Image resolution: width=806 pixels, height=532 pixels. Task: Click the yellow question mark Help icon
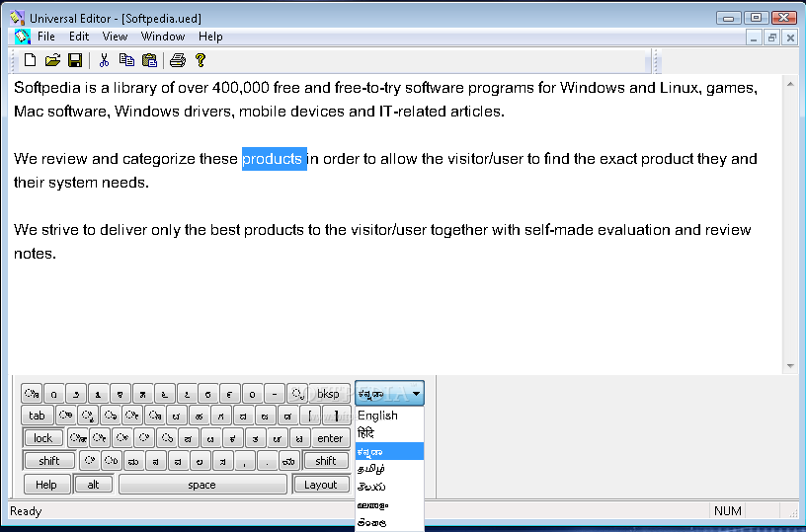[201, 60]
